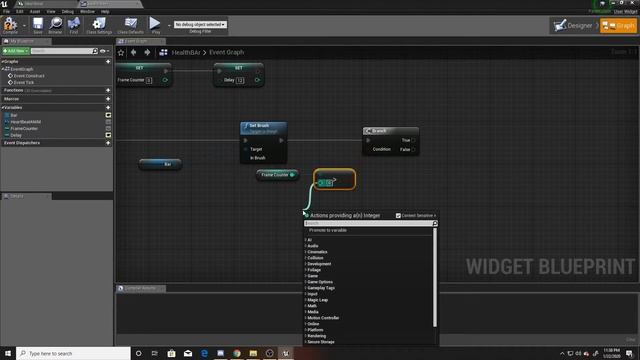Open the debug object selection dropdown

(200, 24)
